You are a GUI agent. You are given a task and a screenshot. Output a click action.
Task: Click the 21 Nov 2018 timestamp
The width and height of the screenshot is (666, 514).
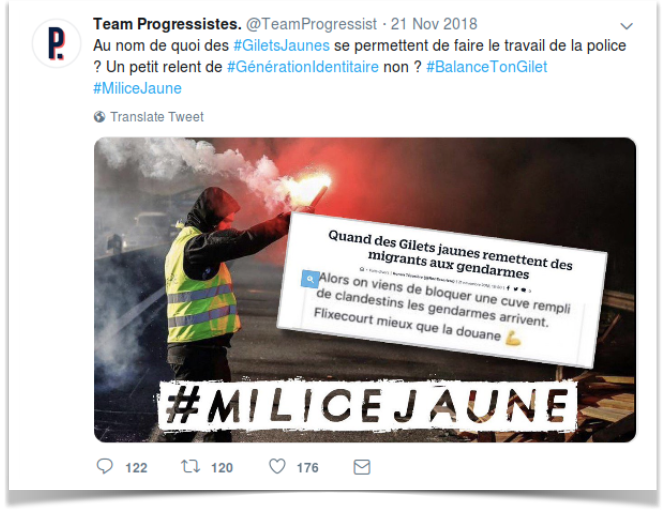pos(434,24)
